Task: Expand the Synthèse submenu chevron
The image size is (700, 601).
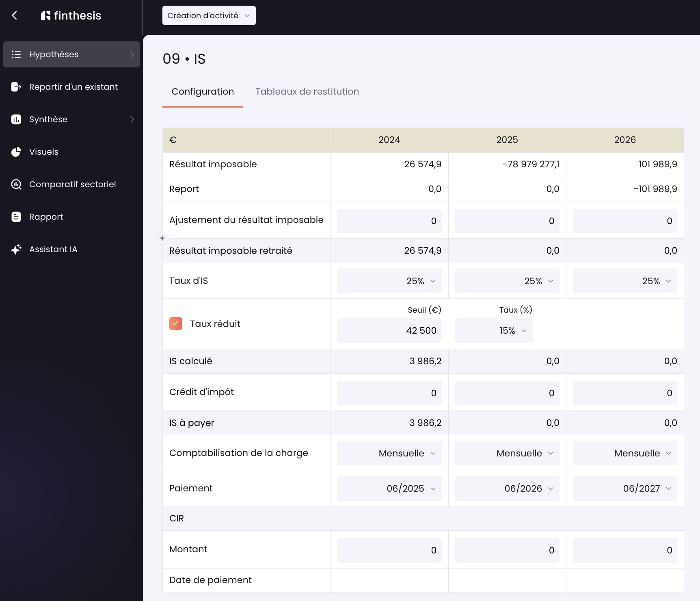Action: 132,119
